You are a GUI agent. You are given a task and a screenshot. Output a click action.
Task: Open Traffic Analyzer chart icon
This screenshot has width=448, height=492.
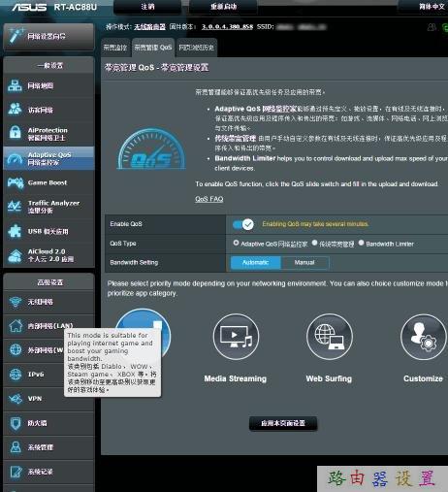click(x=15, y=207)
